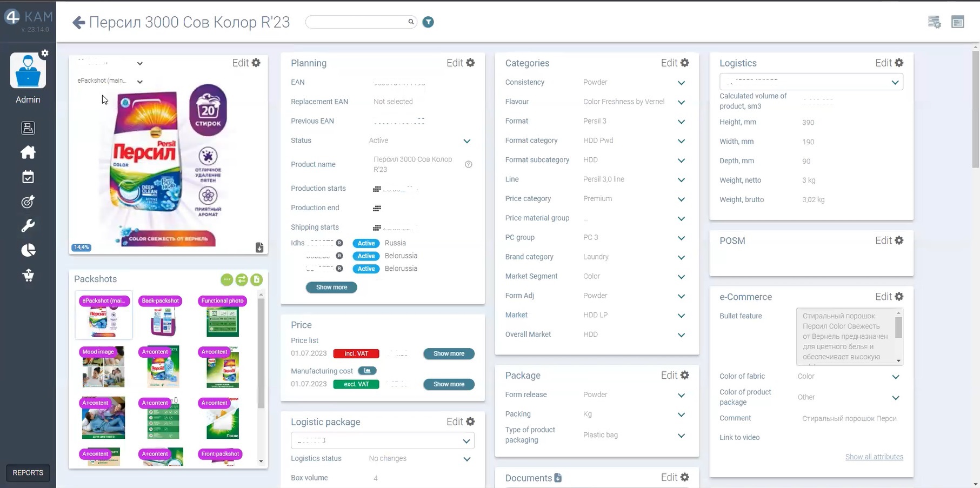Edit the e-Commerce panel
Screen dimensions: 980x488
click(x=889, y=297)
